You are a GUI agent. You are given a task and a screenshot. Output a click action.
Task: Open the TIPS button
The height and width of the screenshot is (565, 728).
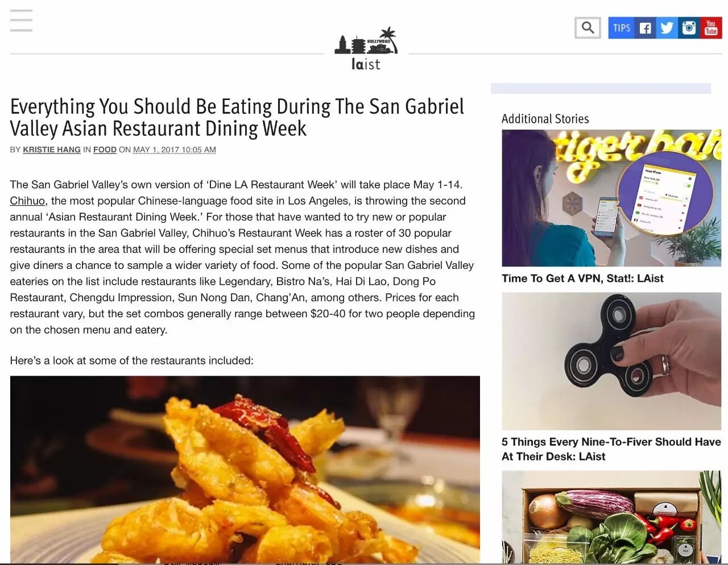(621, 28)
